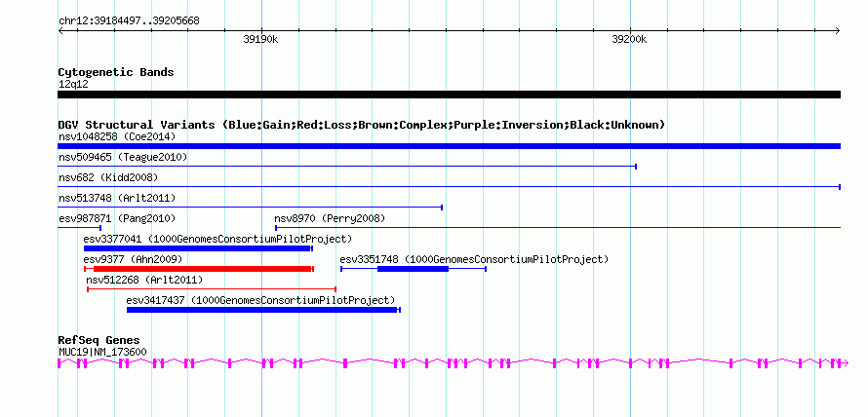Click the black 12q12 cytogenetic band bar
The width and height of the screenshot is (868, 417).
449,95
